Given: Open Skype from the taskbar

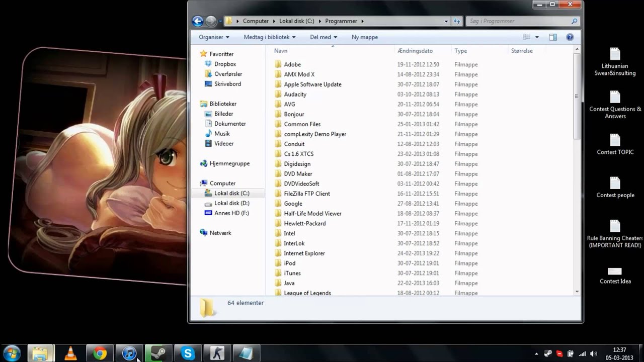Looking at the screenshot, I should click(x=188, y=353).
